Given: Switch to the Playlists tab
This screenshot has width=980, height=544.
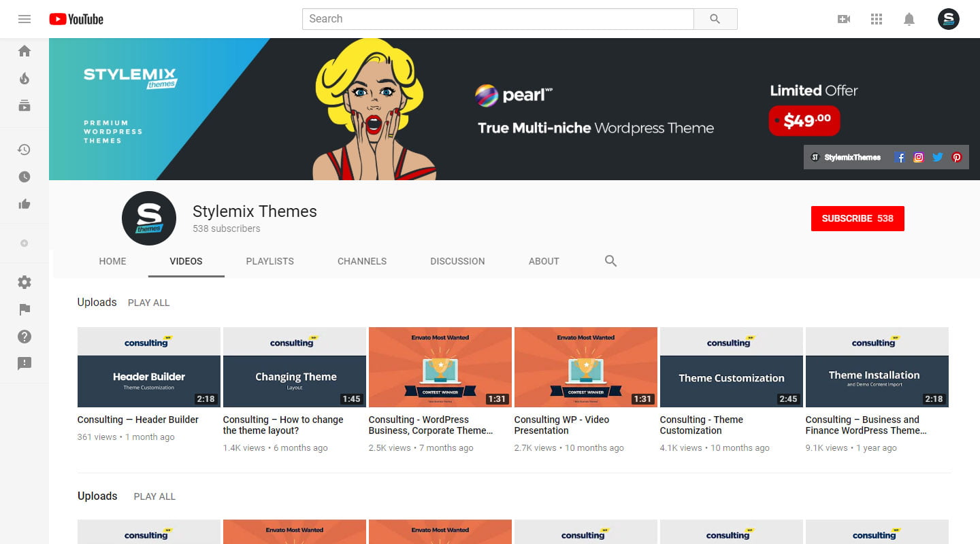Looking at the screenshot, I should pos(270,261).
